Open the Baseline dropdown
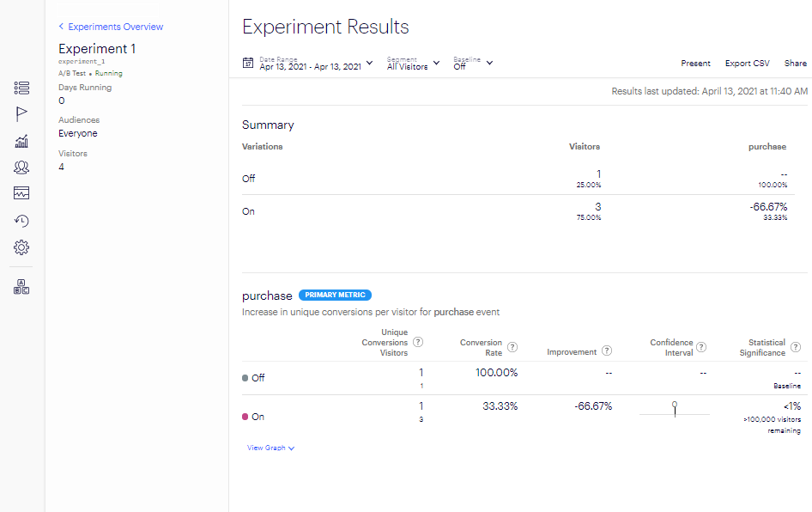This screenshot has width=812, height=512. pyautogui.click(x=473, y=63)
